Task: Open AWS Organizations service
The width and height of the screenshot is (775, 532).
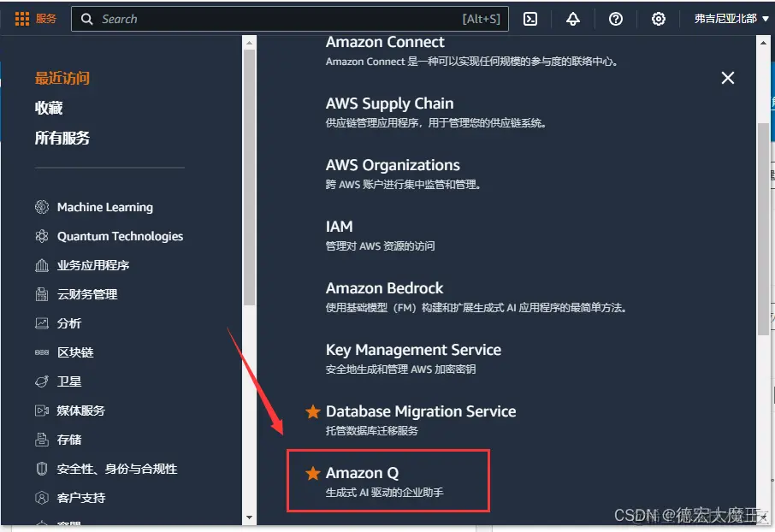Action: tap(393, 165)
